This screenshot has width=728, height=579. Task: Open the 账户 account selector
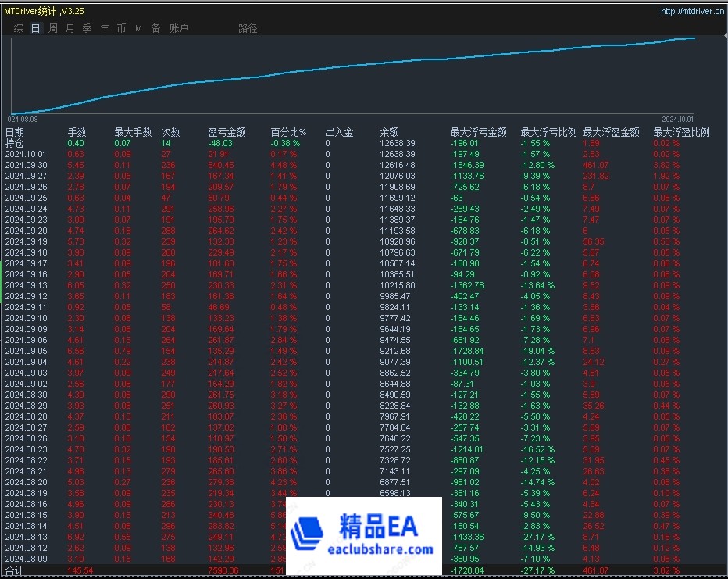point(179,27)
